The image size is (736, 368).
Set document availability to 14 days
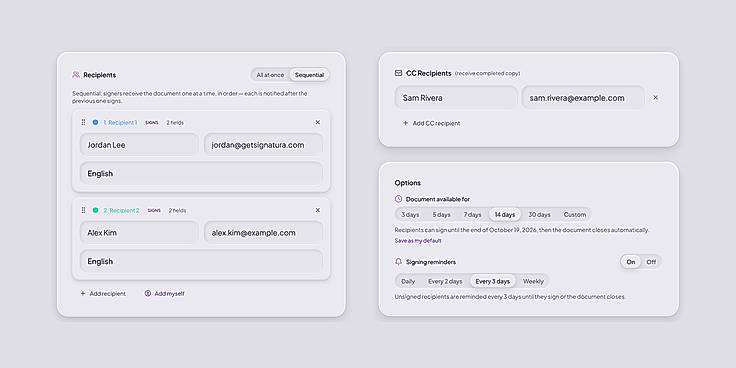(505, 215)
